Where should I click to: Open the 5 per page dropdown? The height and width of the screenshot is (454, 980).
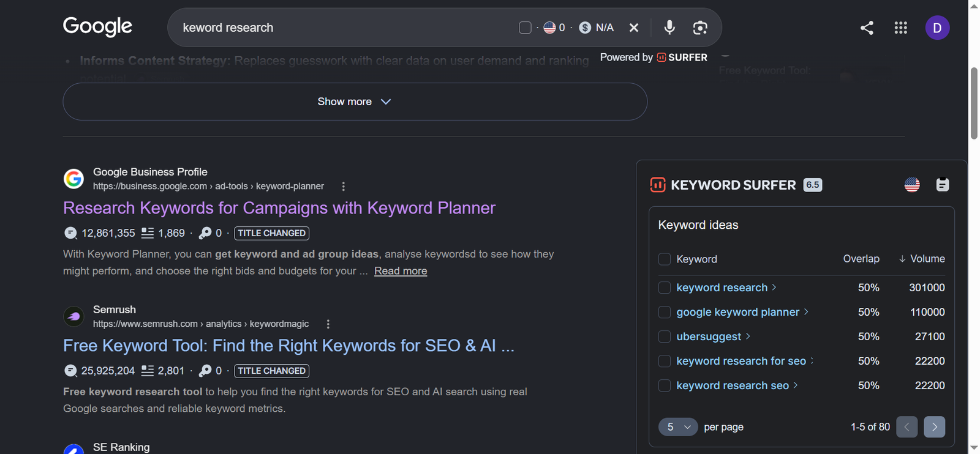(678, 427)
